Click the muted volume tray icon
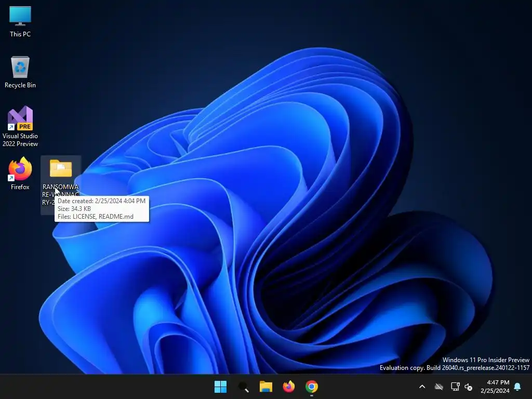The image size is (532, 399). [469, 387]
